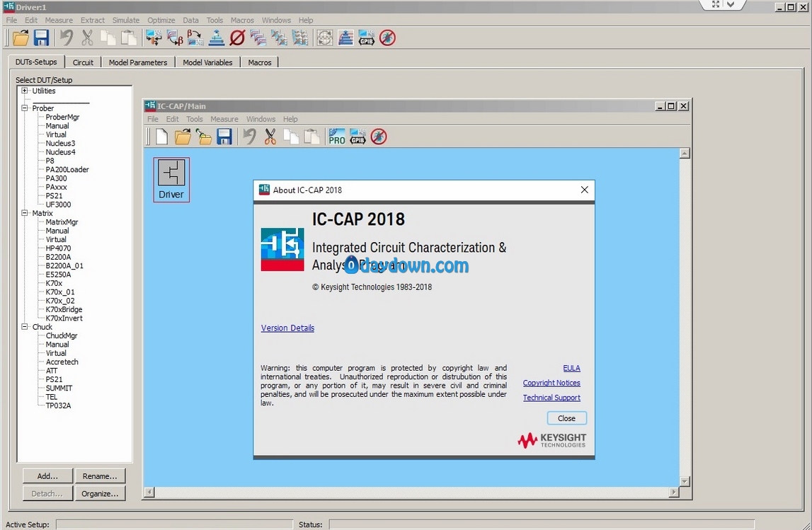Switch to the Circuit tab
This screenshot has height=530, width=812.
pos(83,62)
